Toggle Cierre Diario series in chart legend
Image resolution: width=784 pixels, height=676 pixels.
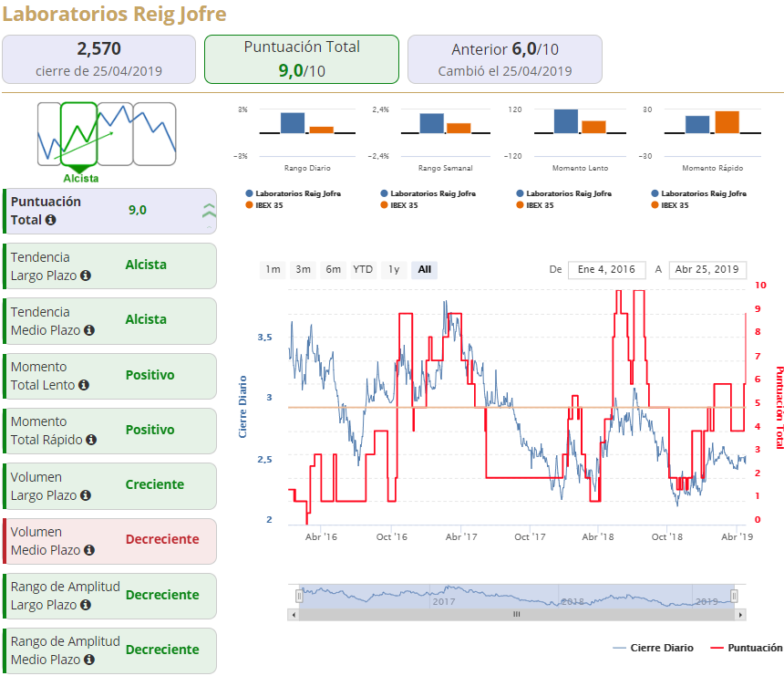(653, 648)
